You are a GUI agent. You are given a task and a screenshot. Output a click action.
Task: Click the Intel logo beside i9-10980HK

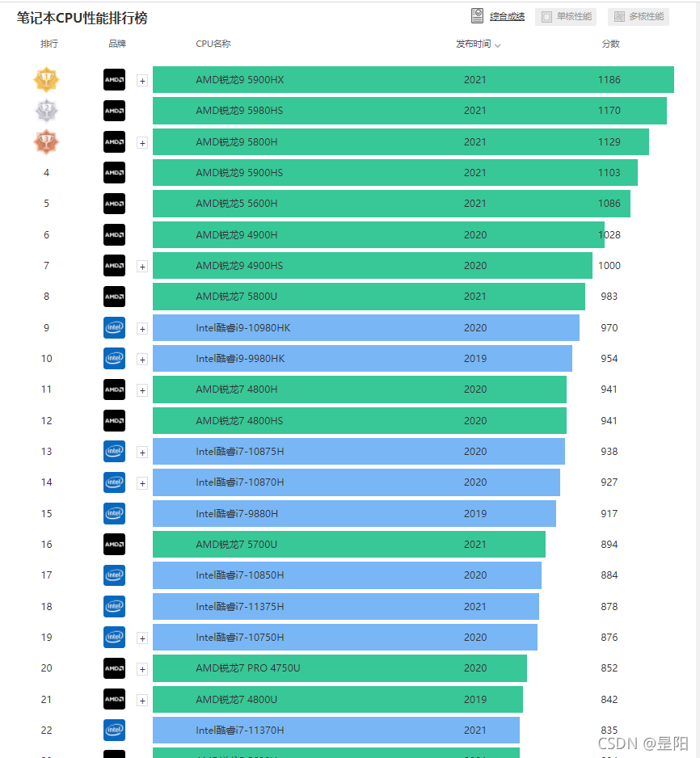(115, 328)
